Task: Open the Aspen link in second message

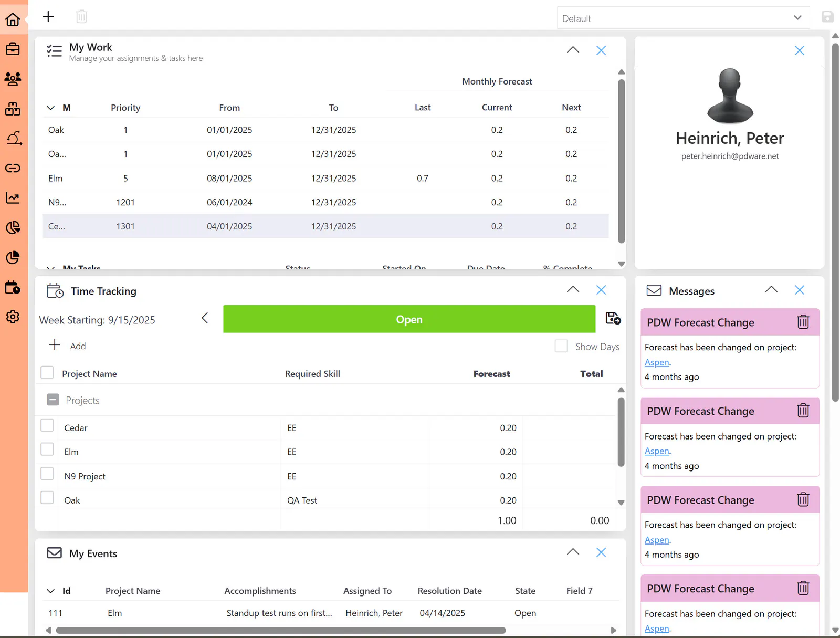Action: point(657,451)
